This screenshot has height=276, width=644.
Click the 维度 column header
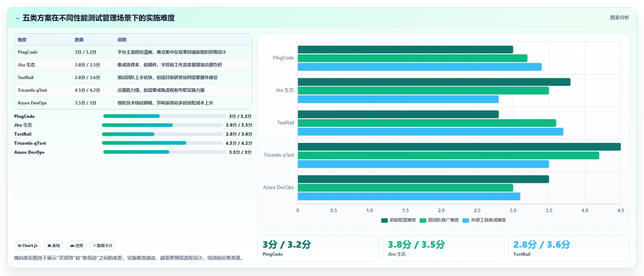click(x=22, y=40)
